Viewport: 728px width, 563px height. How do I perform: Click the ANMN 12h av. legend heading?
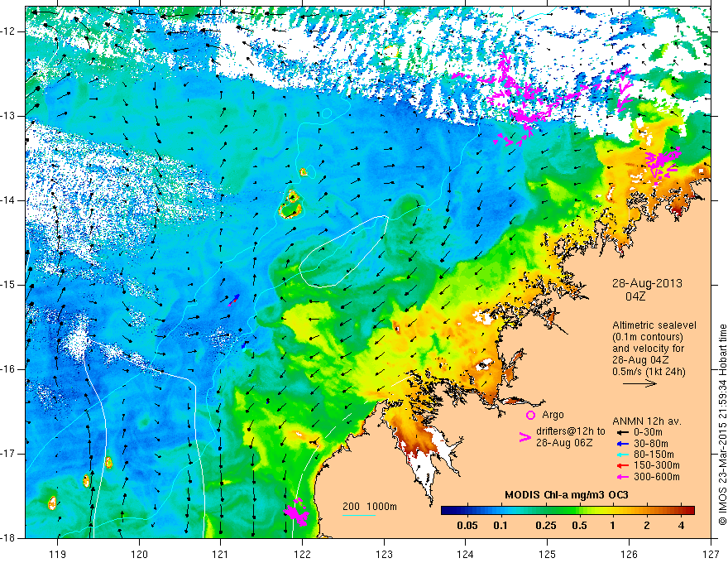(647, 421)
